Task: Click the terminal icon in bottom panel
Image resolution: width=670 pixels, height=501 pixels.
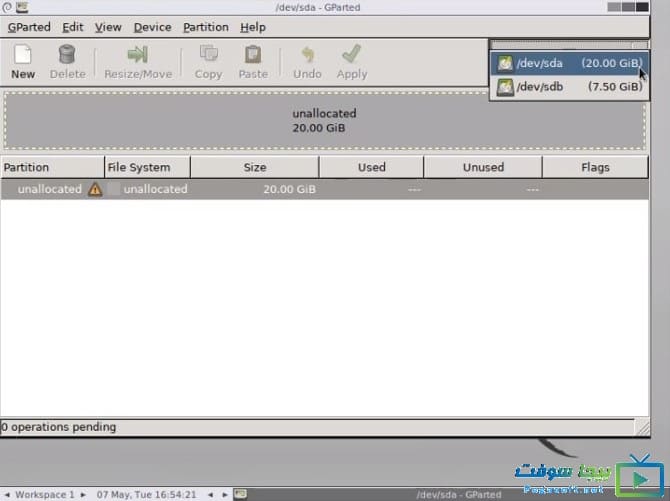Action: click(240, 494)
